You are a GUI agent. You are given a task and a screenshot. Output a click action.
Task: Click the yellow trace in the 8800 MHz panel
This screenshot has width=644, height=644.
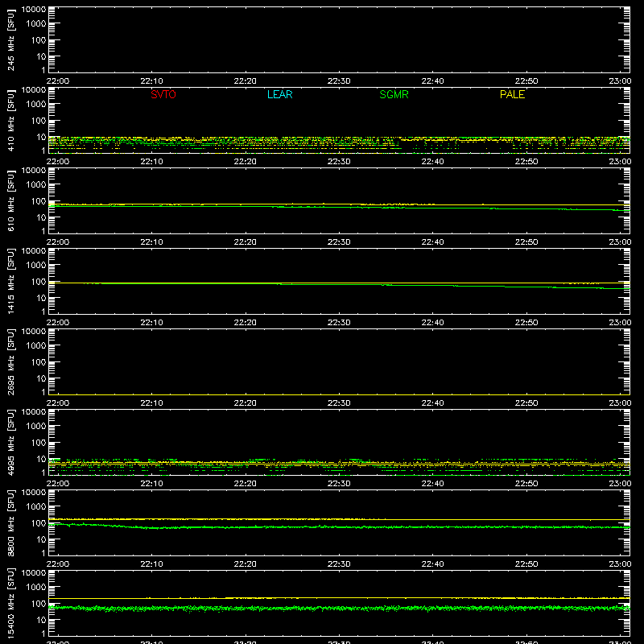[x=339, y=519]
